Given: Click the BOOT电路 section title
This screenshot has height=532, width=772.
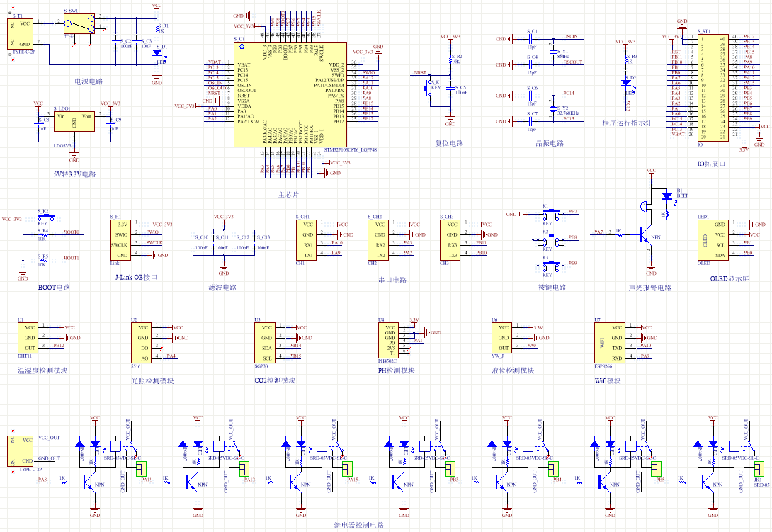Looking at the screenshot, I should tap(54, 288).
